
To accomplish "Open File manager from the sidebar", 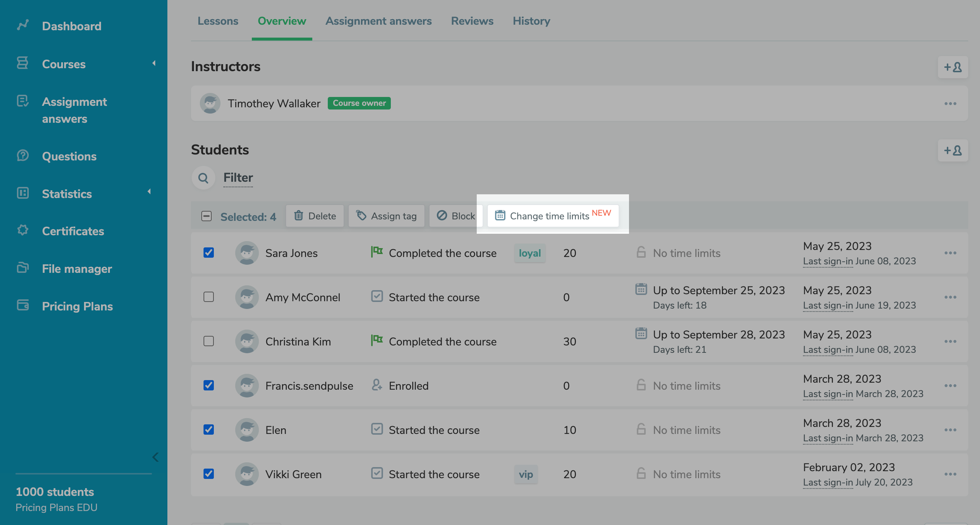I will click(x=76, y=269).
